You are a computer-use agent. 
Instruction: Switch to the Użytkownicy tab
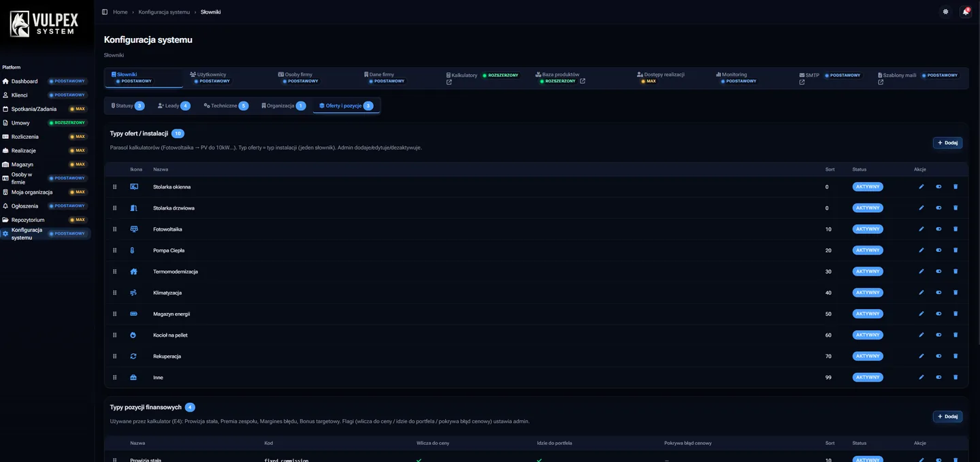point(210,78)
